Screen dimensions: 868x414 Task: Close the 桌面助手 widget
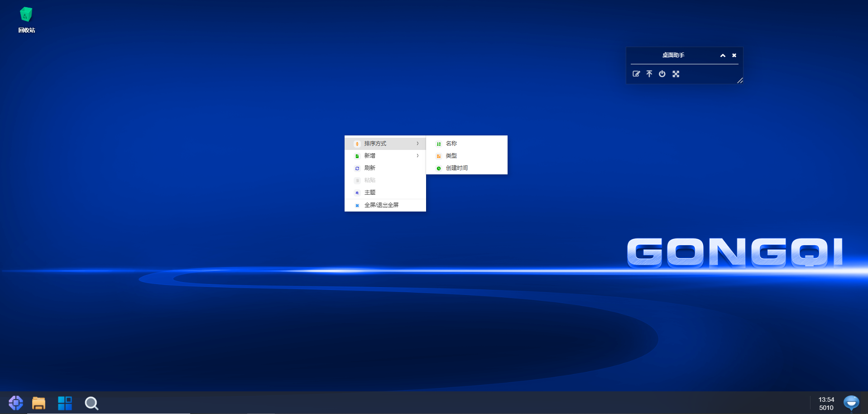[734, 55]
